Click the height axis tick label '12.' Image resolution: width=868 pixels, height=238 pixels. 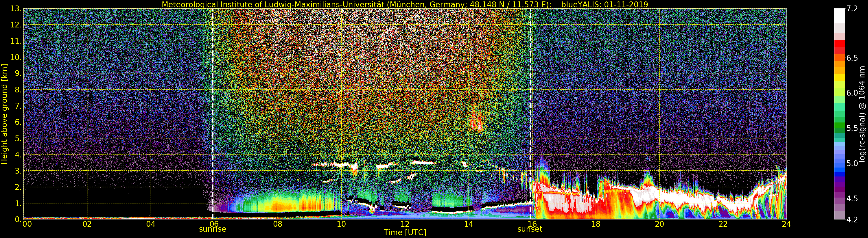coord(16,25)
